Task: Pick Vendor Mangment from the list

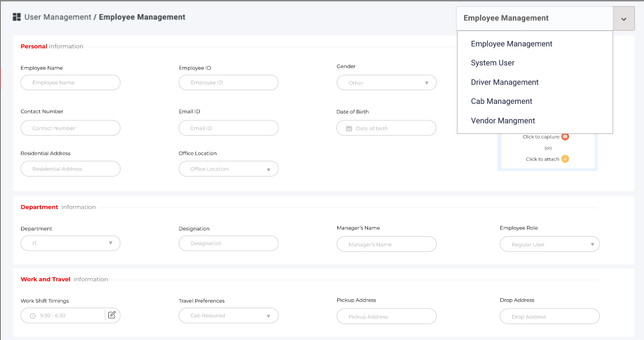Action: tap(503, 121)
